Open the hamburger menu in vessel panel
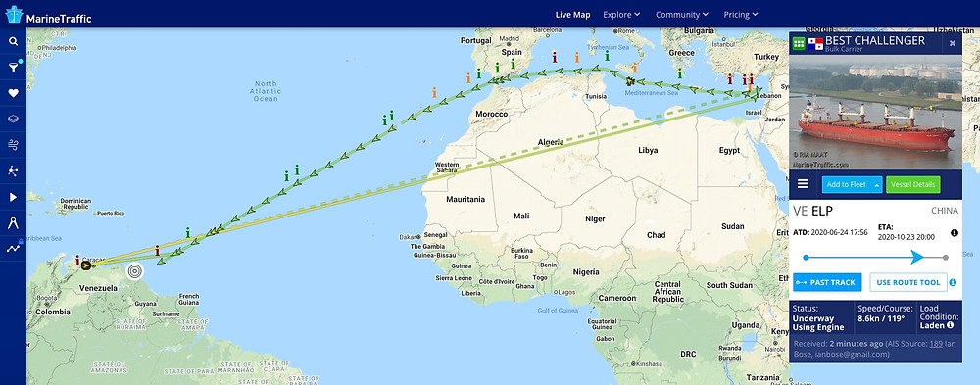The width and height of the screenshot is (980, 385). [x=804, y=184]
